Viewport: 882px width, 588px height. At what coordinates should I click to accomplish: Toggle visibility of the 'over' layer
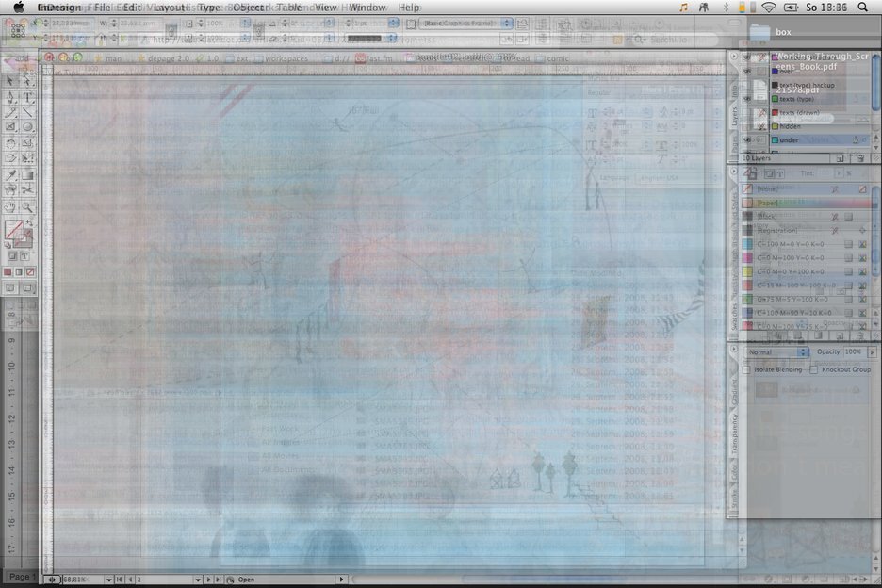[x=747, y=72]
